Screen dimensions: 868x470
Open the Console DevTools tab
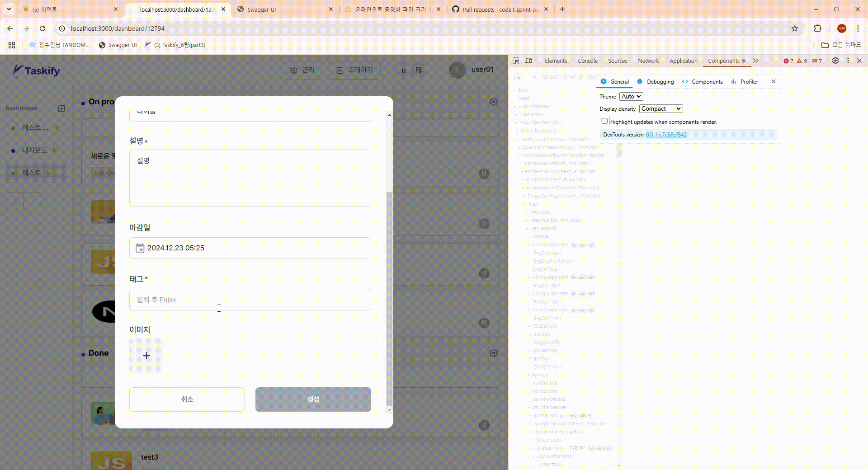point(587,61)
